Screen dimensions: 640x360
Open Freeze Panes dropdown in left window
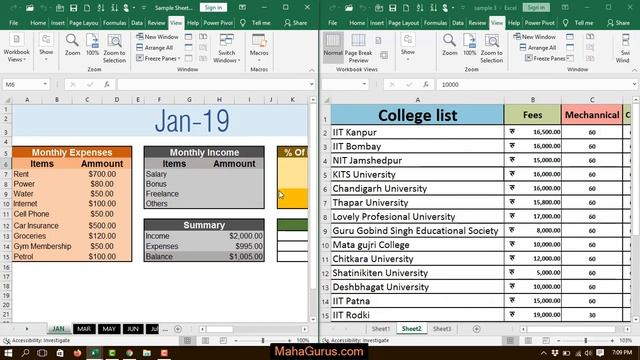[158, 58]
